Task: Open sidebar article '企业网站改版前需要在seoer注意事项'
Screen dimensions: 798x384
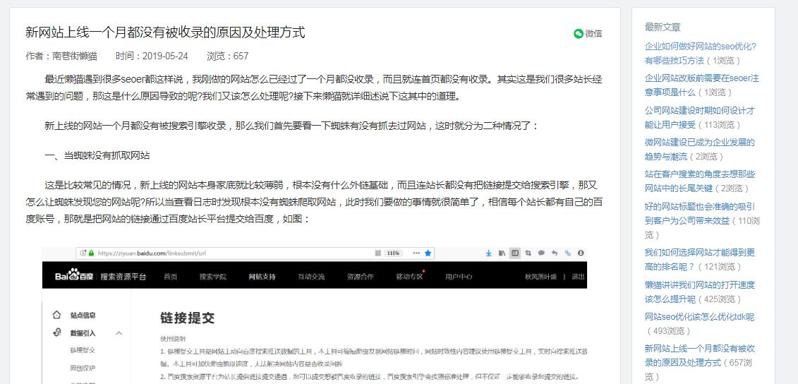Action: 701,85
